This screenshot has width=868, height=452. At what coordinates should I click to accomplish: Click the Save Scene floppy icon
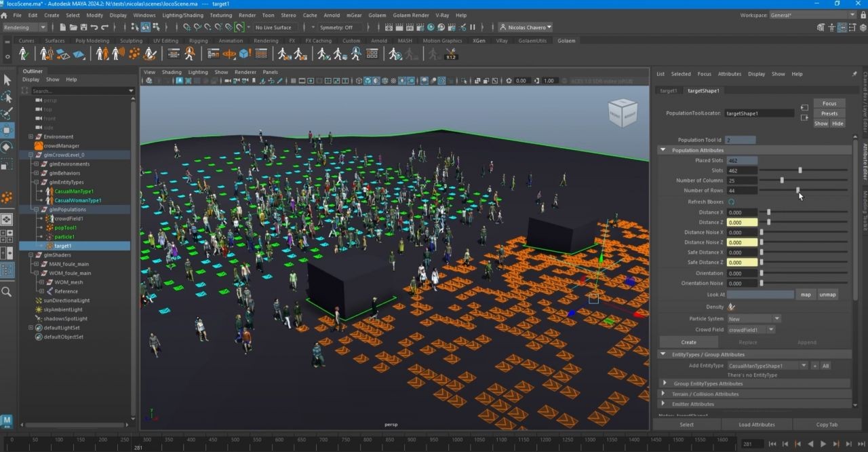83,27
